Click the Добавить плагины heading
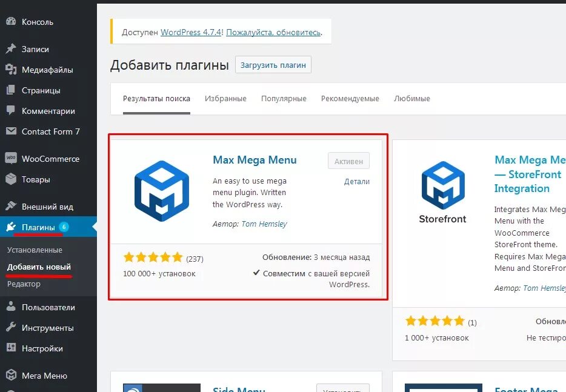The image size is (566, 392). tap(170, 65)
